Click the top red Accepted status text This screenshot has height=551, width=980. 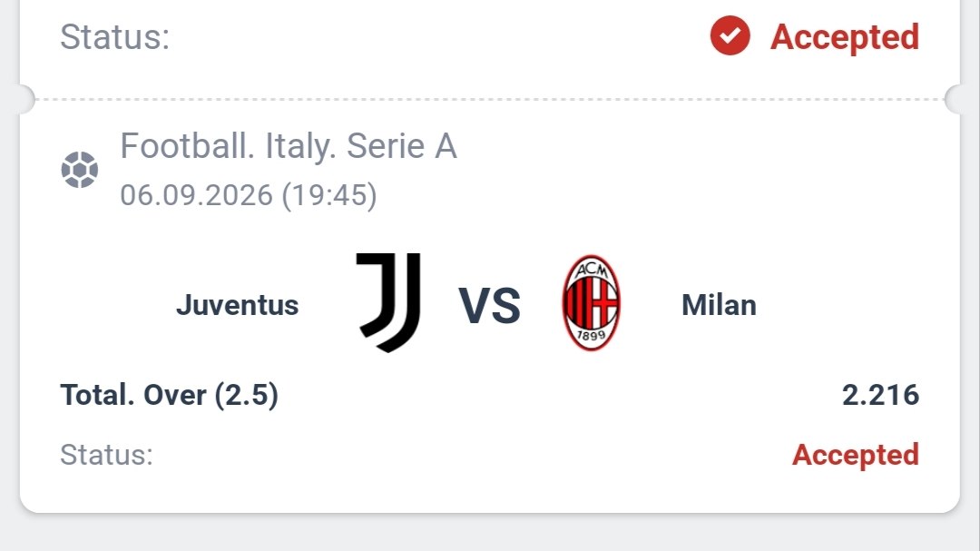pyautogui.click(x=845, y=37)
